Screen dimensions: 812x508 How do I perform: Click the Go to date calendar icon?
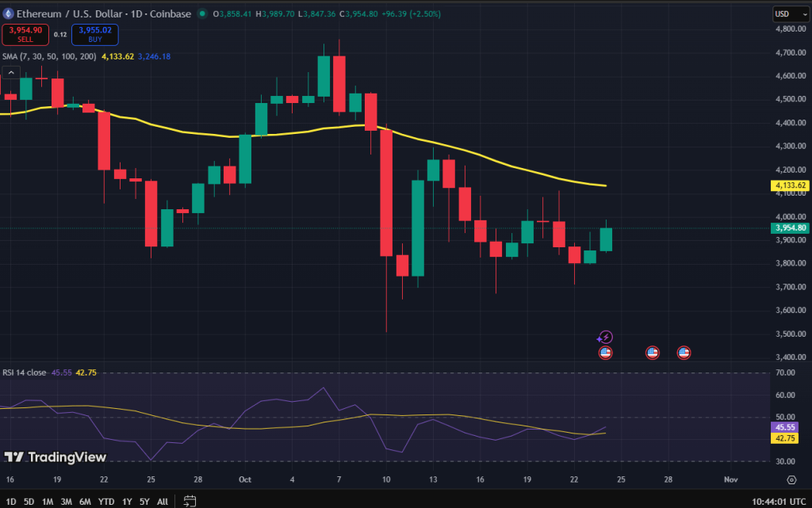click(x=190, y=501)
